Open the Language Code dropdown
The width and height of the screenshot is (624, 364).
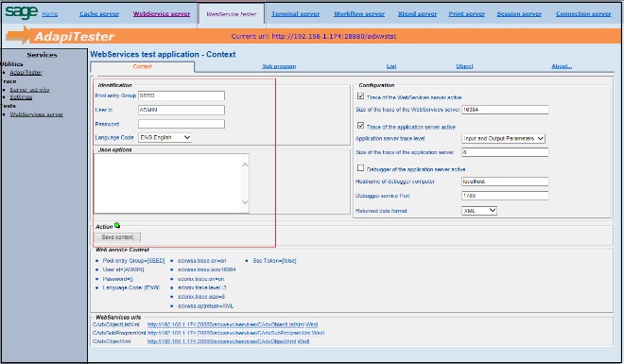(x=165, y=138)
